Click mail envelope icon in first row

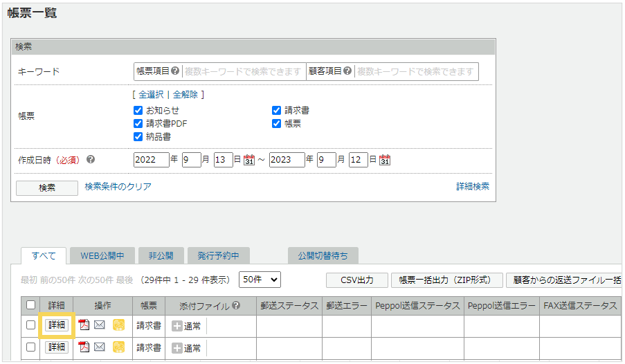[100, 325]
